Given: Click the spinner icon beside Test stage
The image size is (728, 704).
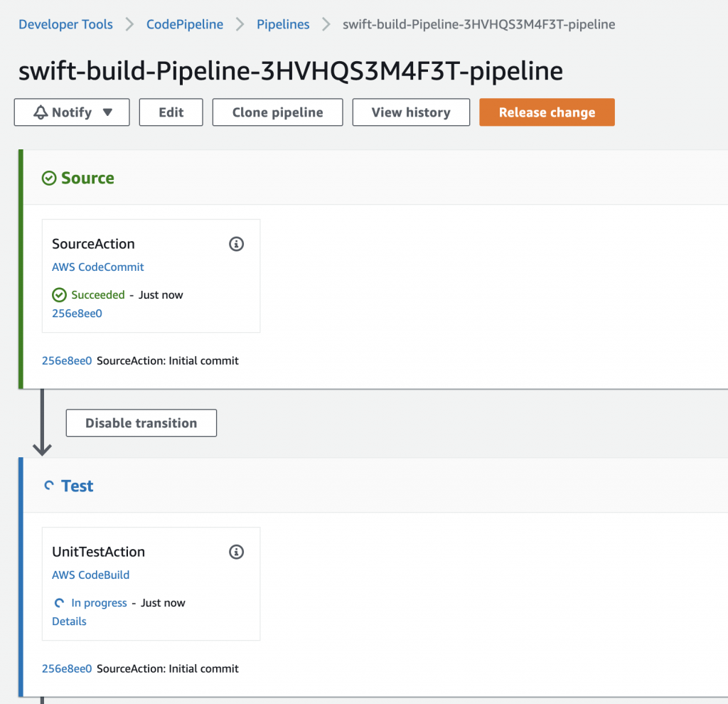Looking at the screenshot, I should coord(48,485).
